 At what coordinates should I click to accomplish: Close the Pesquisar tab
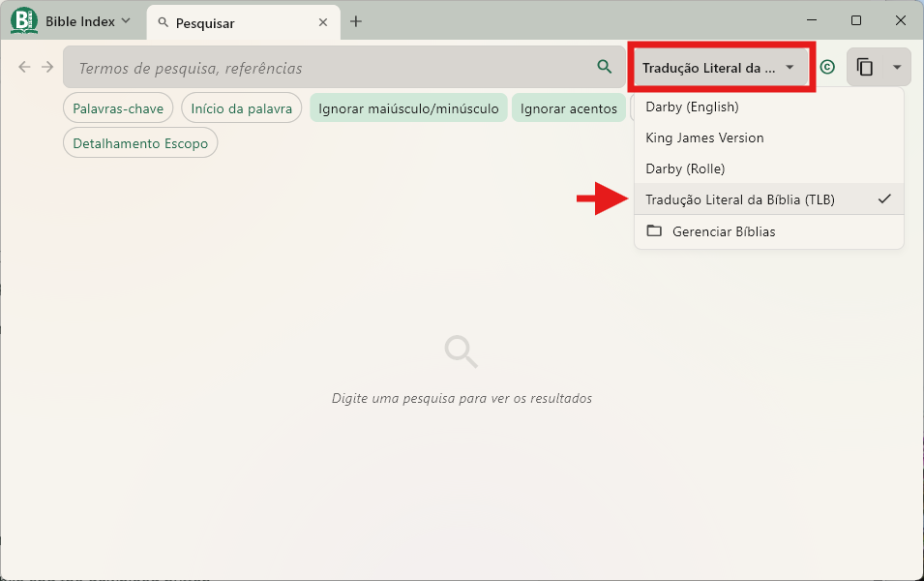click(323, 22)
